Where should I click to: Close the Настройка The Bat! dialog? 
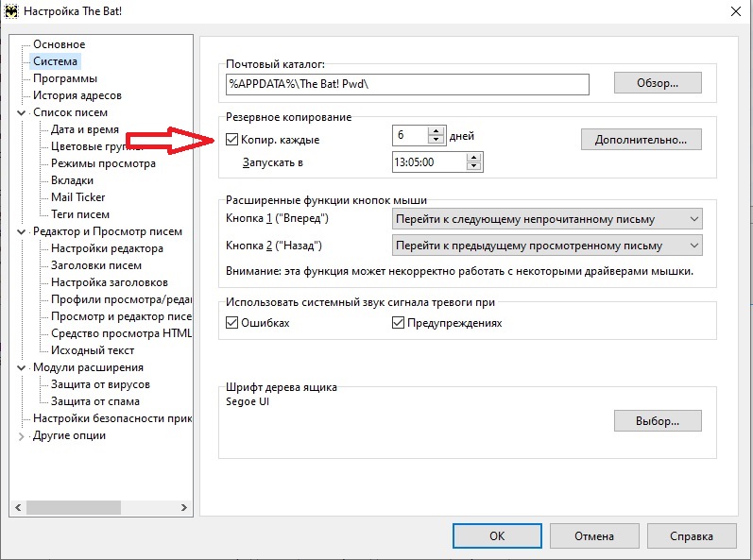(x=735, y=11)
